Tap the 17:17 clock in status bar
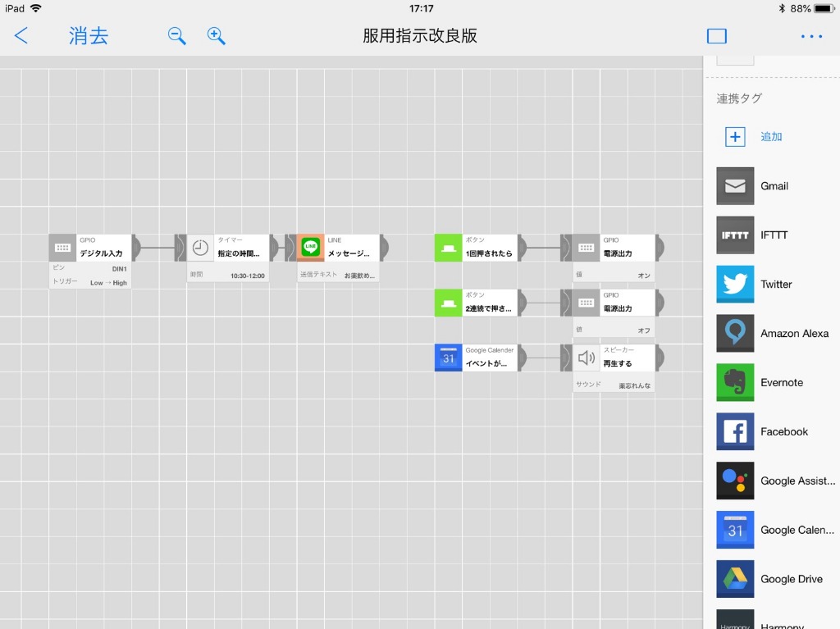The image size is (840, 629). pos(421,8)
